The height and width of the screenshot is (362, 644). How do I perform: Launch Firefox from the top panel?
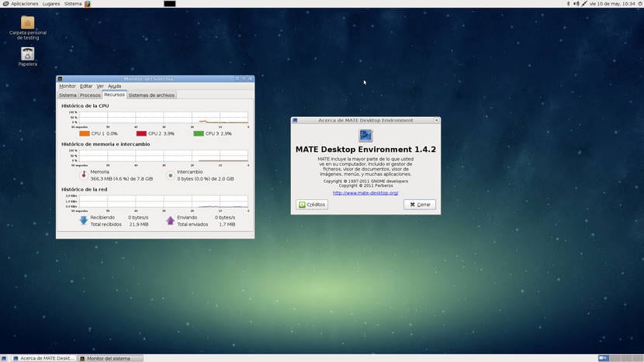(88, 4)
